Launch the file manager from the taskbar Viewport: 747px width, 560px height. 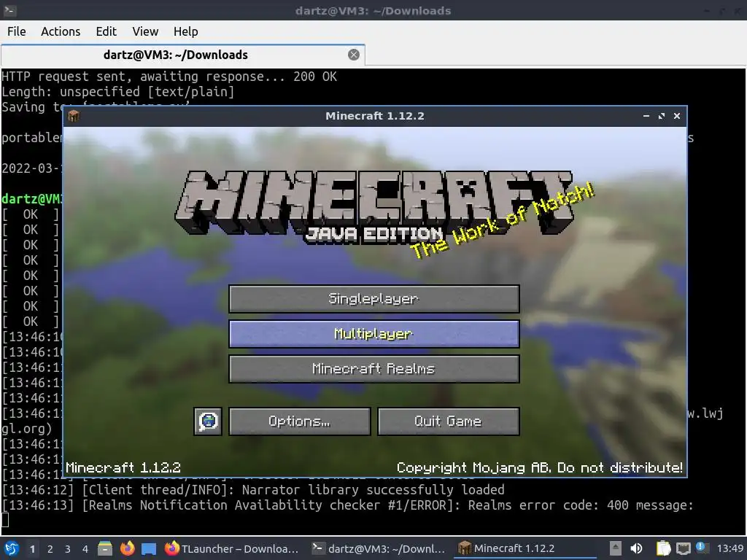(x=105, y=548)
